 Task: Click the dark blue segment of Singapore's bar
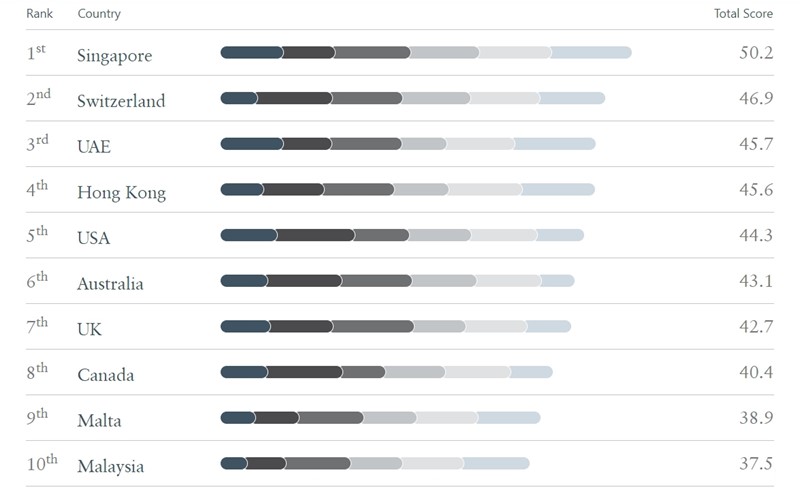tap(251, 52)
